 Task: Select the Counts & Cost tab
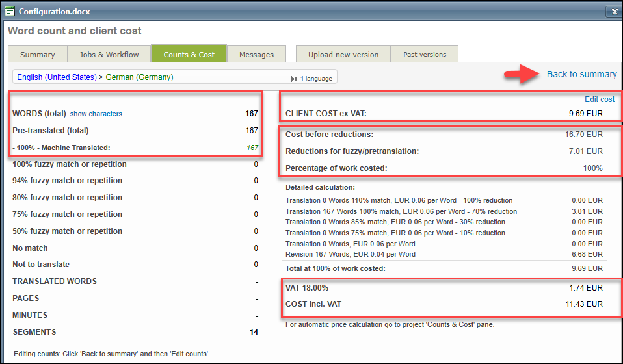click(x=189, y=55)
